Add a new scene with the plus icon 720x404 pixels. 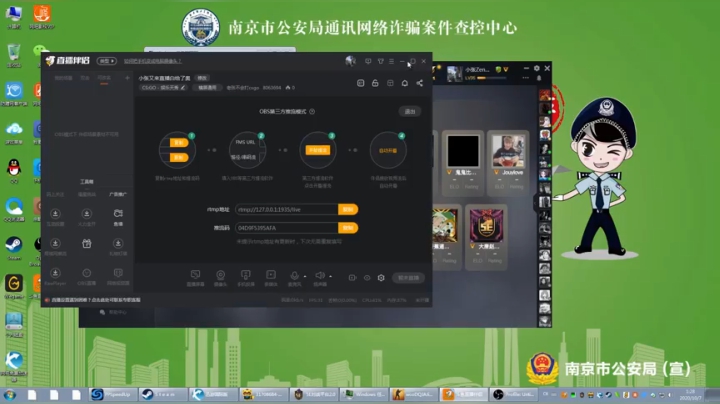pyautogui.click(x=127, y=78)
